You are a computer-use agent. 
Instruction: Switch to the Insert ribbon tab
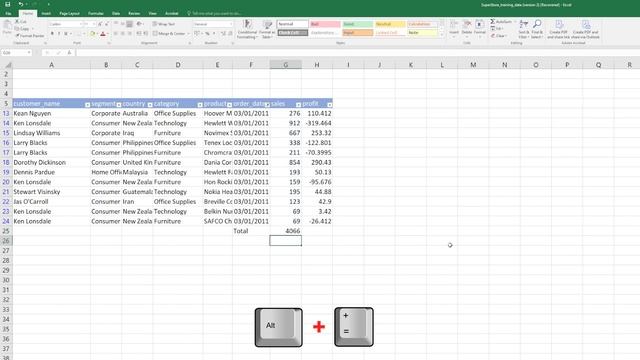(x=46, y=13)
